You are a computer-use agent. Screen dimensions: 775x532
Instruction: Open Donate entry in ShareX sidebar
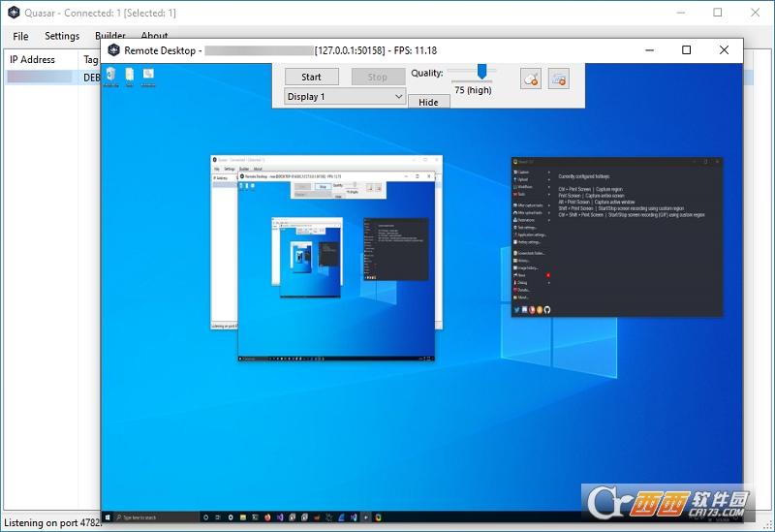(522, 291)
